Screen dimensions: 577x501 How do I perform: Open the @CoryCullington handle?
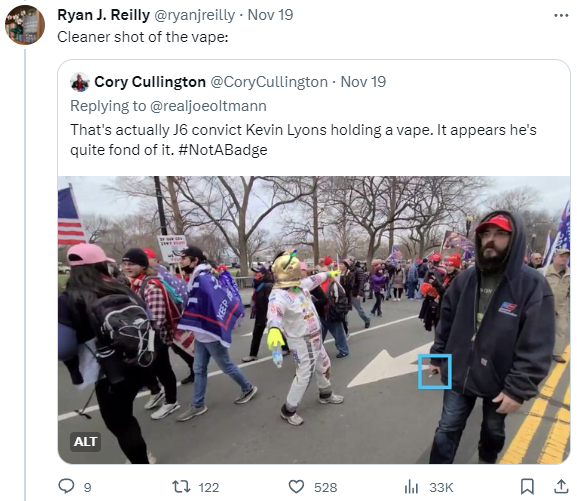[x=269, y=82]
